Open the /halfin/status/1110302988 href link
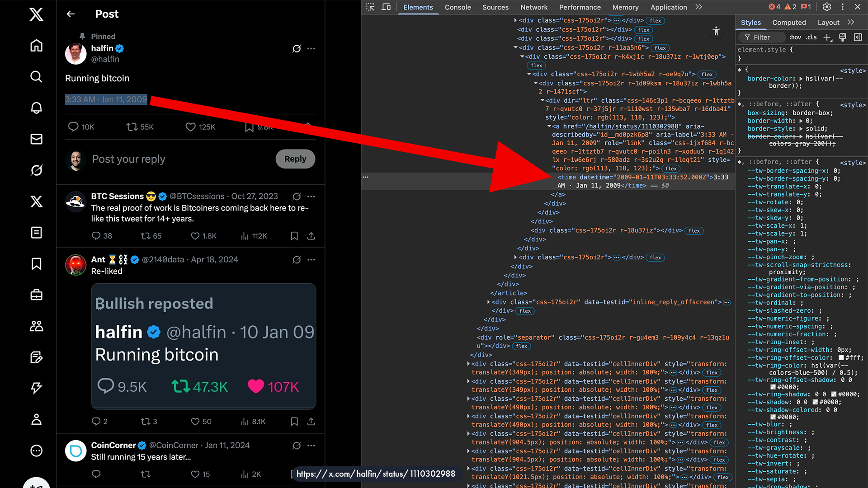Screen dimensions: 868x488 click(632, 127)
